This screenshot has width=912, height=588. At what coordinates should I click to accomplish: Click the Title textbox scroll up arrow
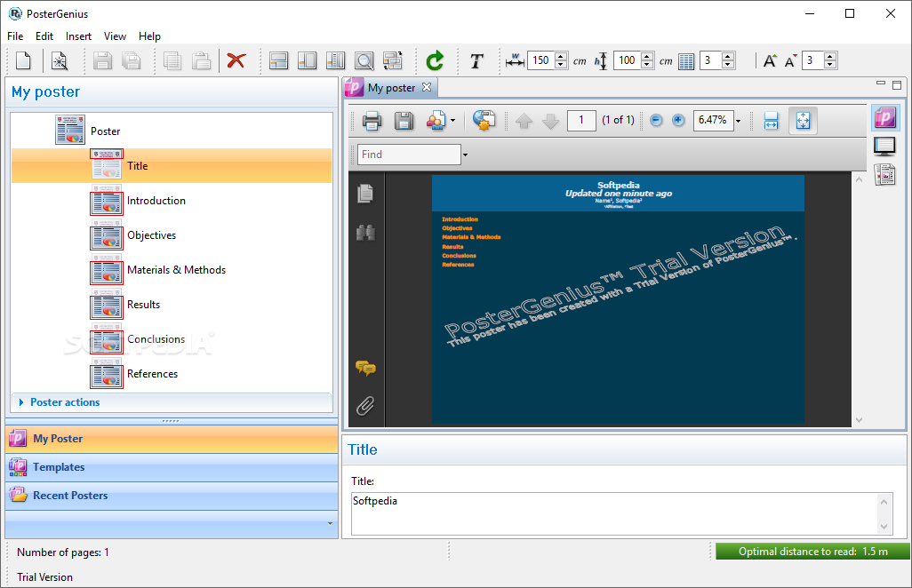[884, 501]
